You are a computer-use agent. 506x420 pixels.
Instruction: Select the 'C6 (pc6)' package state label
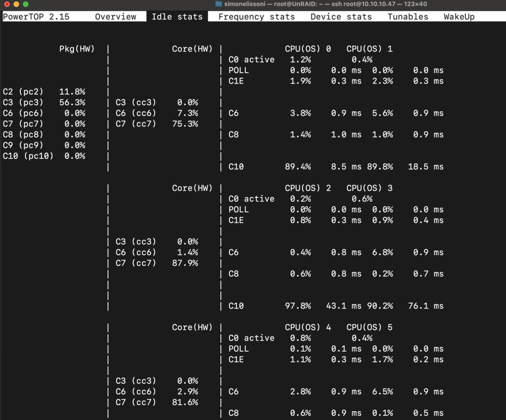pos(23,113)
